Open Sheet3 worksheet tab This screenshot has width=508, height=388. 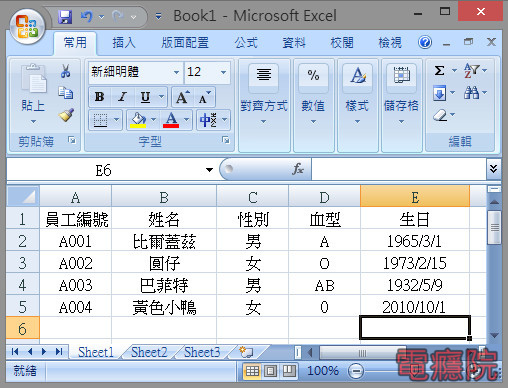coord(202,352)
